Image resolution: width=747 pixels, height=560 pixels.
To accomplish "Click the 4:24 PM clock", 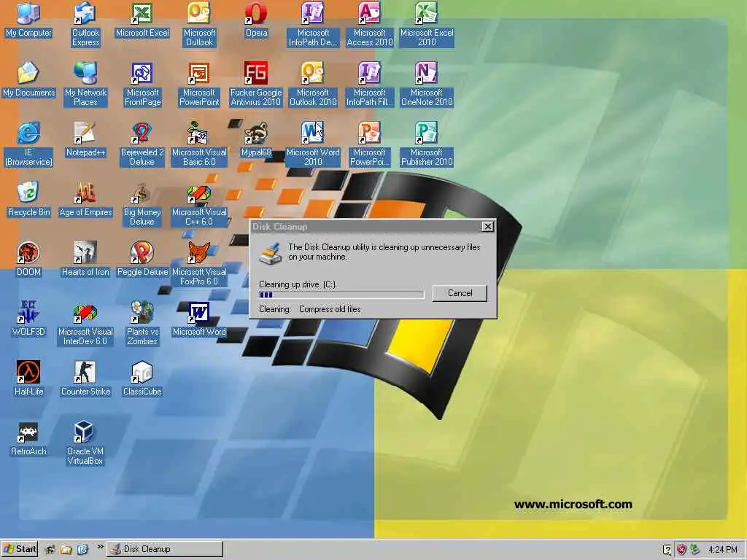I will point(723,550).
